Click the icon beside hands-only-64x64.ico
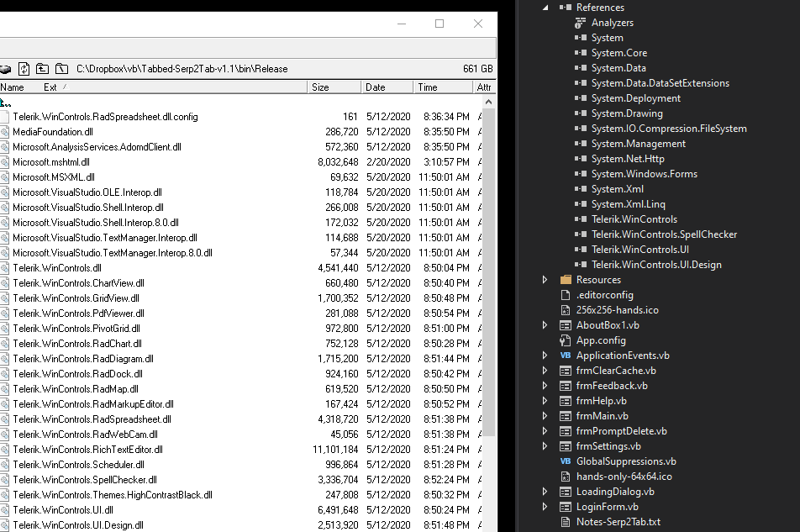 point(566,477)
